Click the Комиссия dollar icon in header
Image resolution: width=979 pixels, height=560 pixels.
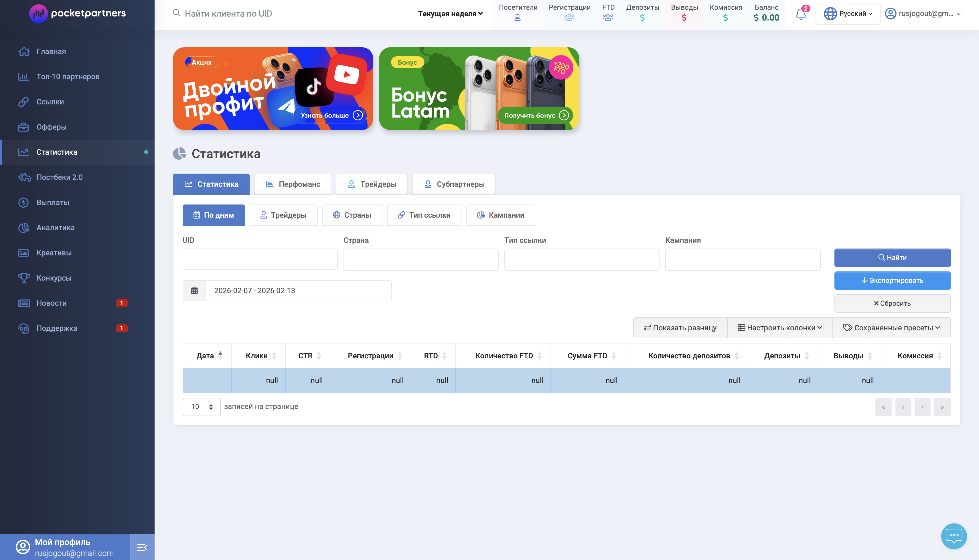click(725, 18)
